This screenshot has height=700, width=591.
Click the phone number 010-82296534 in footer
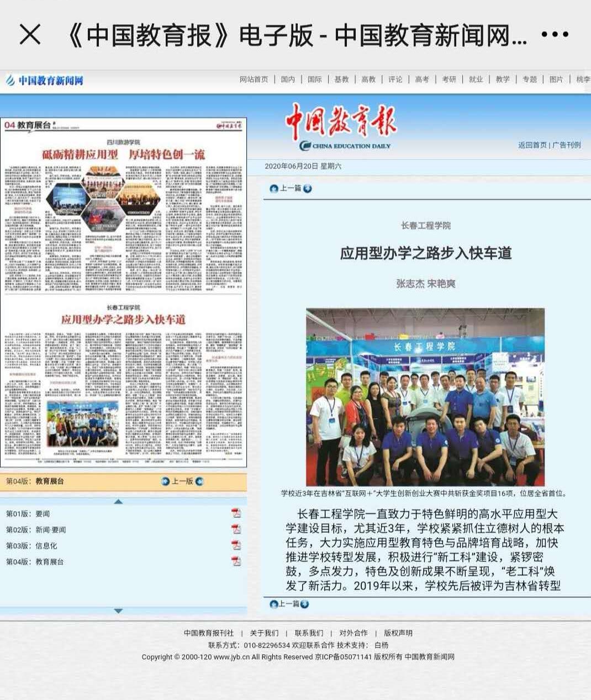267,645
